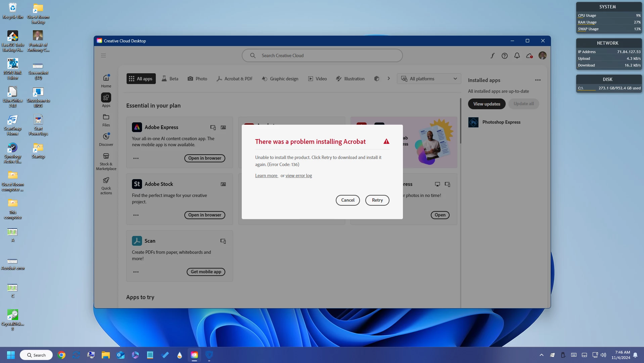Open Files in the sidebar

(x=106, y=120)
